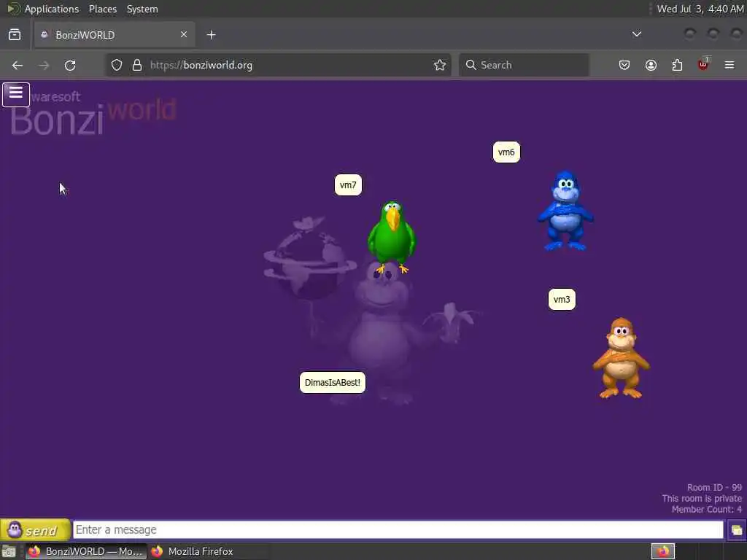Viewport: 747px width, 560px height.
Task: Click the Firefox back arrow
Action: [18, 65]
